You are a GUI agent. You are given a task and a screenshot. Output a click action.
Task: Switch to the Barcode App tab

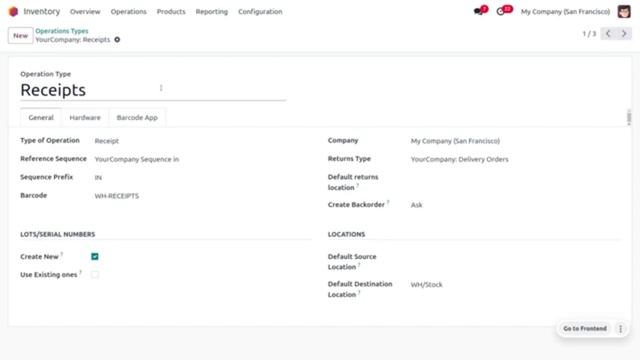(137, 118)
